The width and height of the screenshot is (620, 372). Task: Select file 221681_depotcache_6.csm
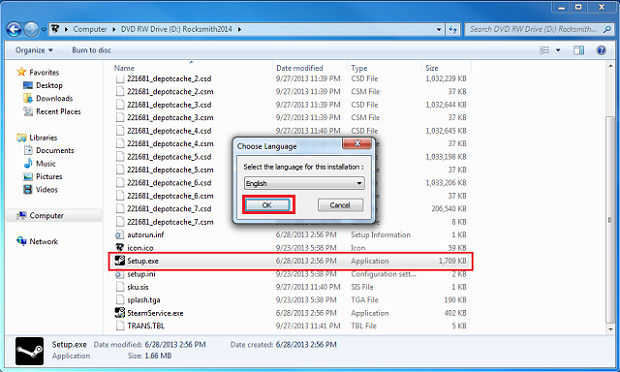pyautogui.click(x=170, y=196)
